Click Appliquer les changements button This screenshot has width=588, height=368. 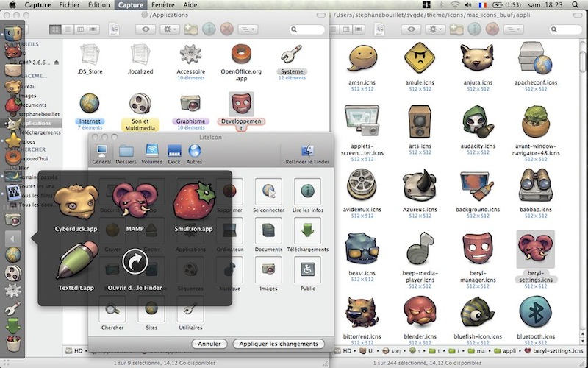pyautogui.click(x=278, y=344)
